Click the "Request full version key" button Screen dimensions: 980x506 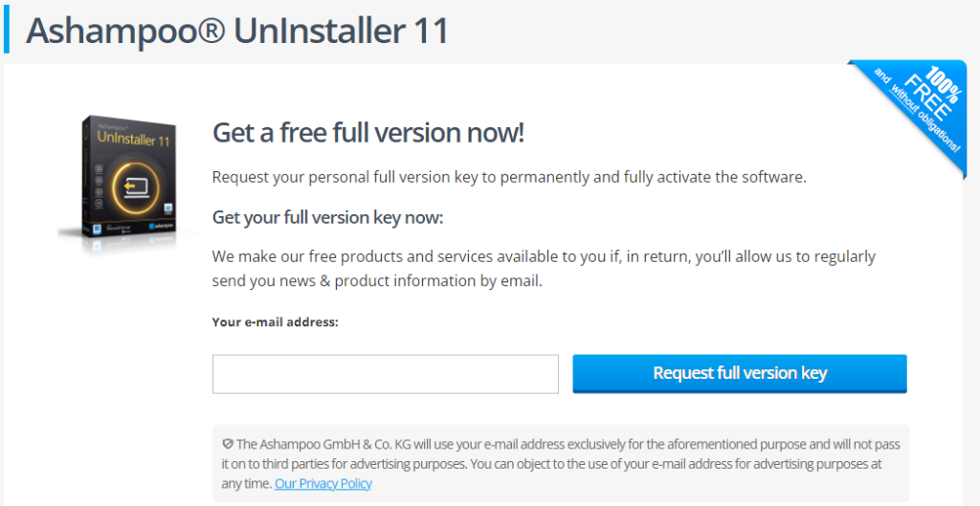[739, 373]
